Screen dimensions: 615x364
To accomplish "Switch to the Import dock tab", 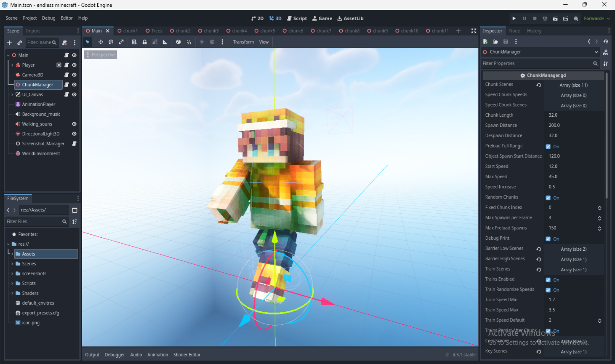I will [33, 31].
